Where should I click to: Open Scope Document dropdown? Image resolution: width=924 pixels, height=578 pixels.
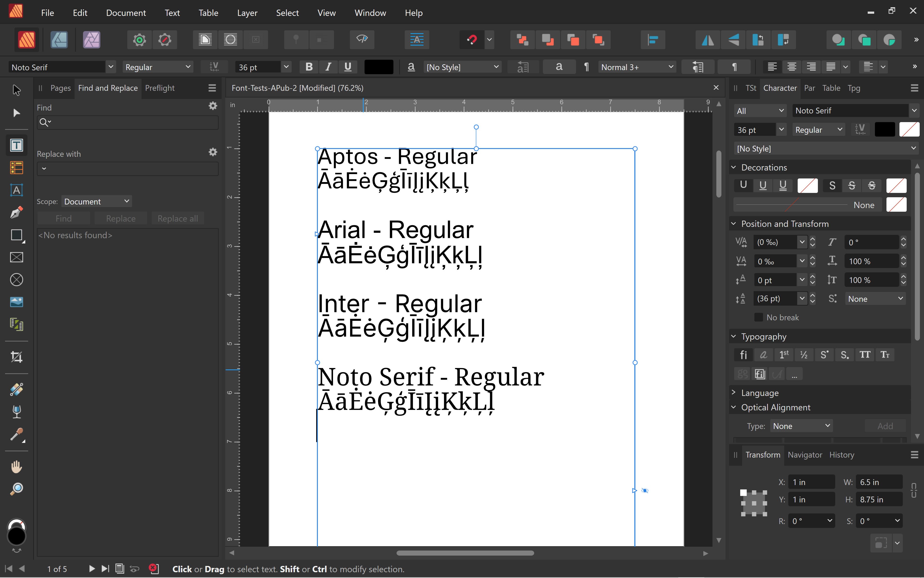click(96, 202)
